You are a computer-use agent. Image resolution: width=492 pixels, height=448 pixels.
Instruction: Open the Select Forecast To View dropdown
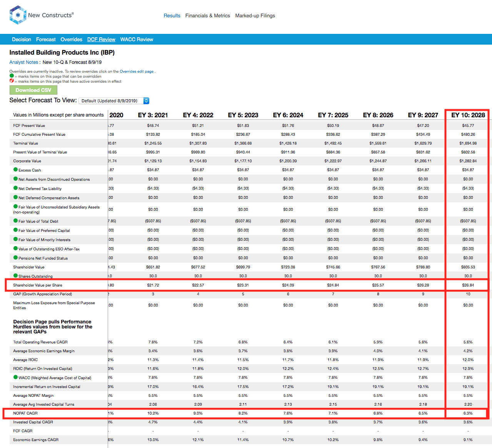114,101
